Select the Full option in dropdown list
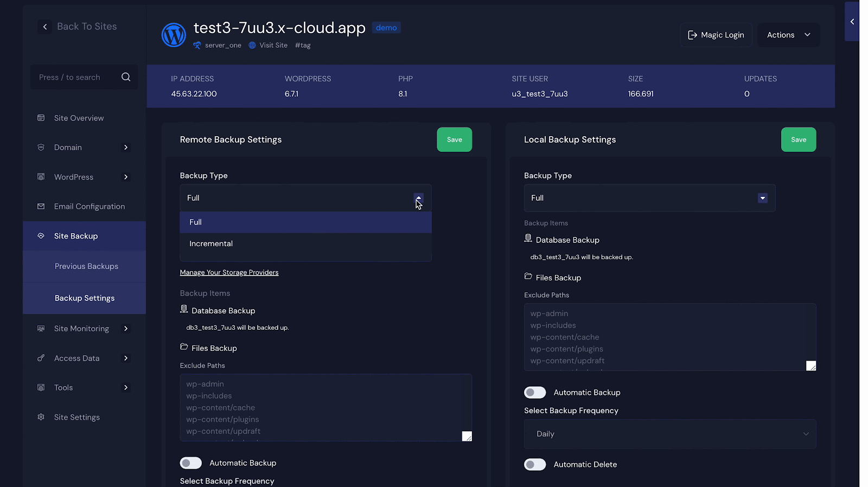Image resolution: width=868 pixels, height=487 pixels. tap(305, 222)
